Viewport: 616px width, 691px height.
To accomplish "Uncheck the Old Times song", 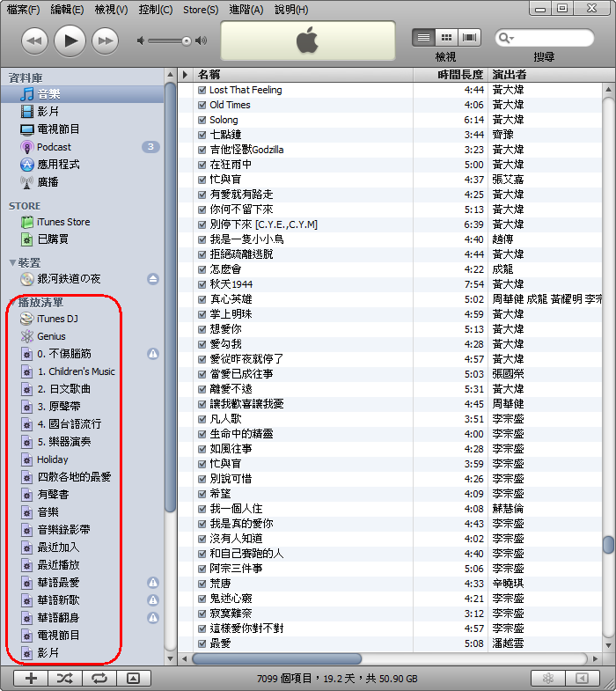I will [202, 105].
